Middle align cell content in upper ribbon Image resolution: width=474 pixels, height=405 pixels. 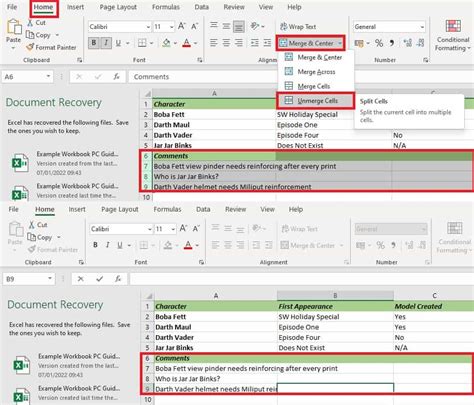coord(226,26)
